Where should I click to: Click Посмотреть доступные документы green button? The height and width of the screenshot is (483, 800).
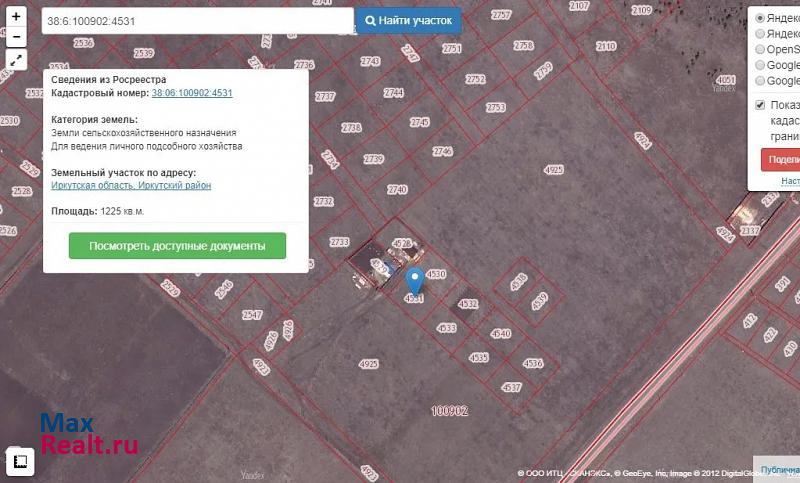pyautogui.click(x=177, y=246)
